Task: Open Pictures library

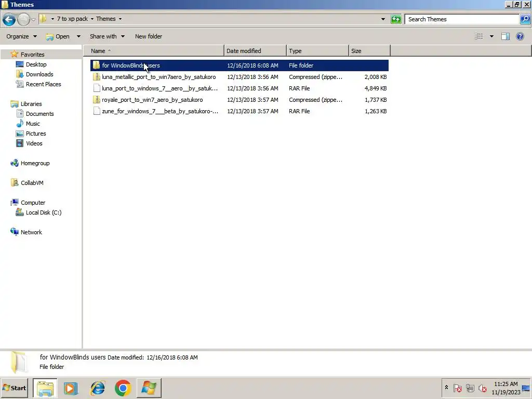Action: click(x=36, y=134)
